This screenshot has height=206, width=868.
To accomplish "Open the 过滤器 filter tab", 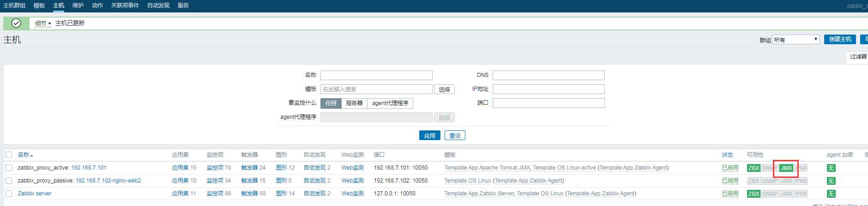I will 858,57.
